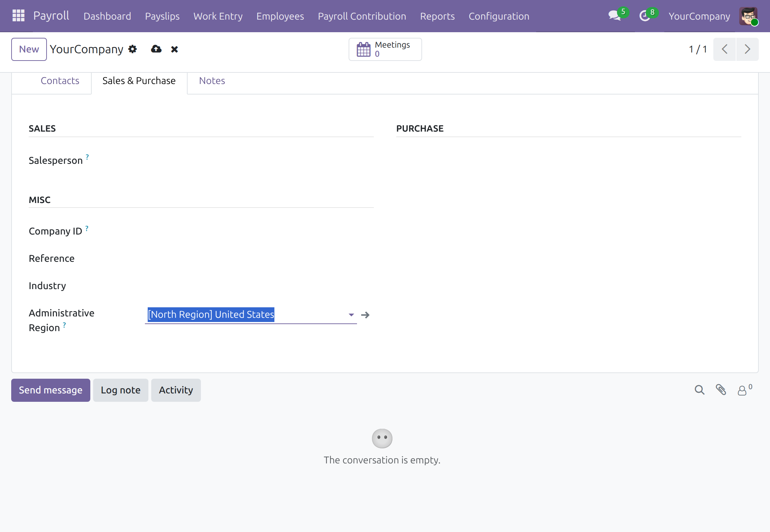The image size is (770, 532).
Task: Open the Payroll Contribution menu
Action: click(x=362, y=16)
